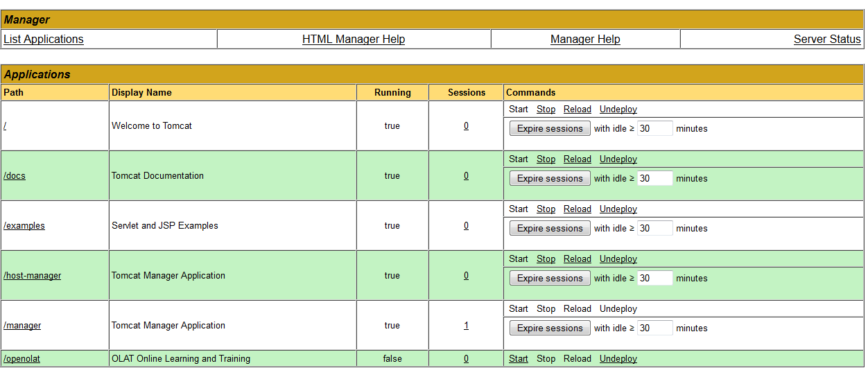Expire sessions for Welcome to Tomcat
Viewport: 868px width, 377px height.
550,129
